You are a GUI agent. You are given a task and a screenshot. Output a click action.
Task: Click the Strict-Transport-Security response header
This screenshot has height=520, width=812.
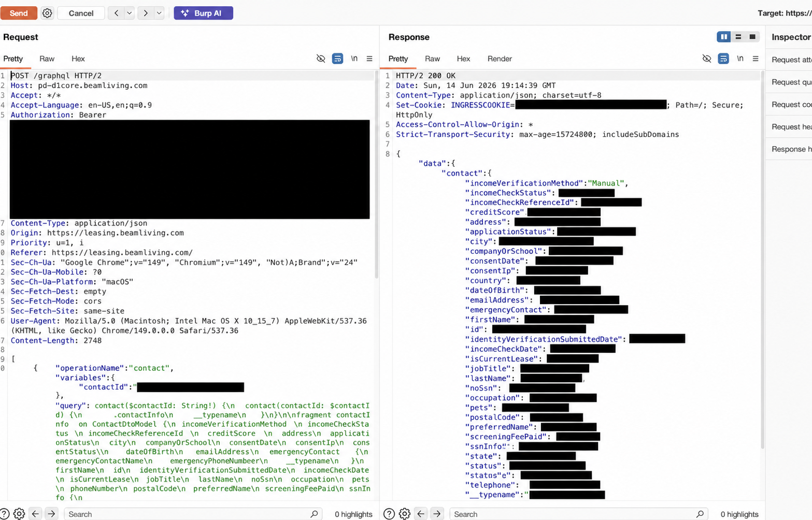(x=537, y=135)
